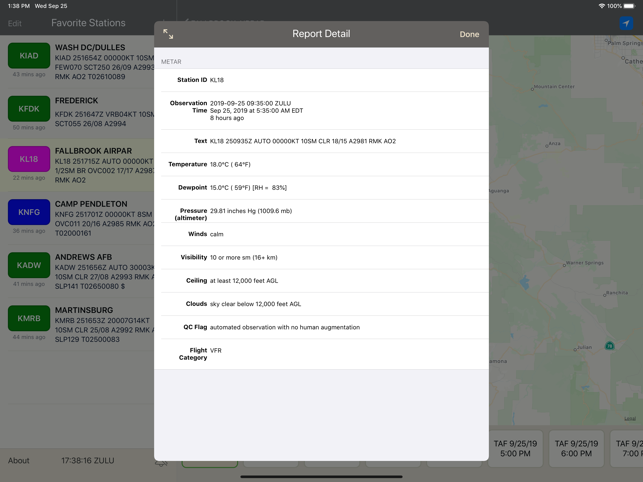Screen dimensions: 643x482
Task: Tap the Warner Springs label on the map
Action: pyautogui.click(x=584, y=263)
